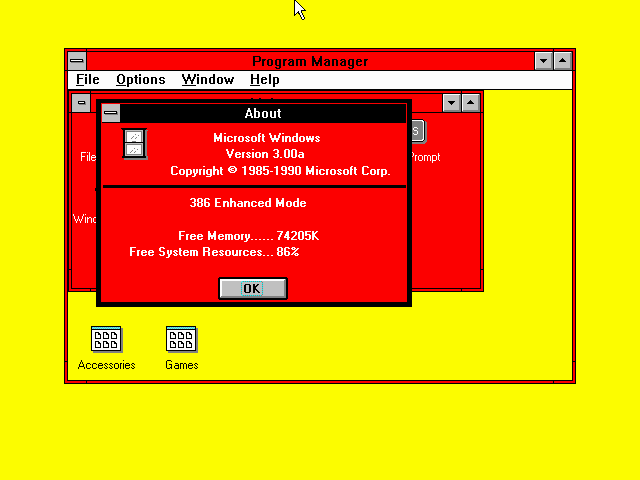This screenshot has width=640, height=480.
Task: Click the Accessories label text
Action: pos(106,365)
